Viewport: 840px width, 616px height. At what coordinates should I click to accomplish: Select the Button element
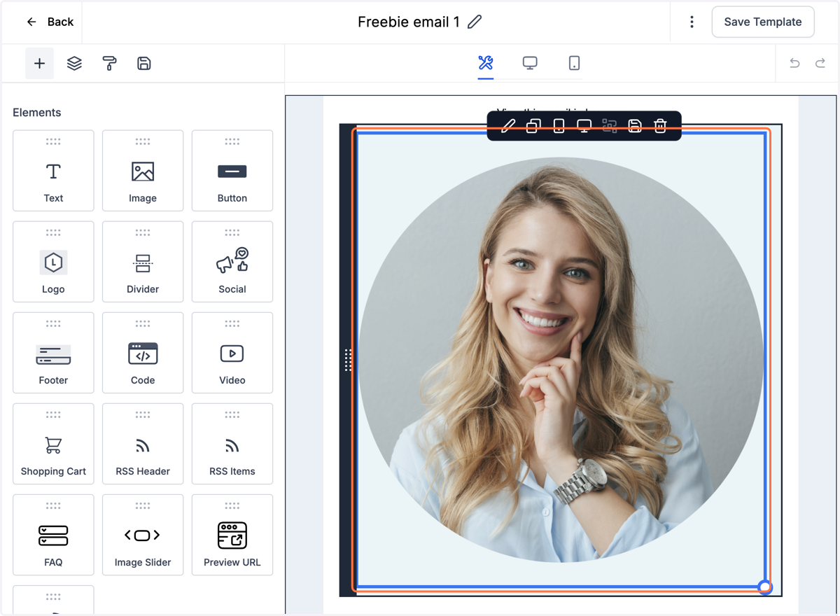[x=232, y=171]
